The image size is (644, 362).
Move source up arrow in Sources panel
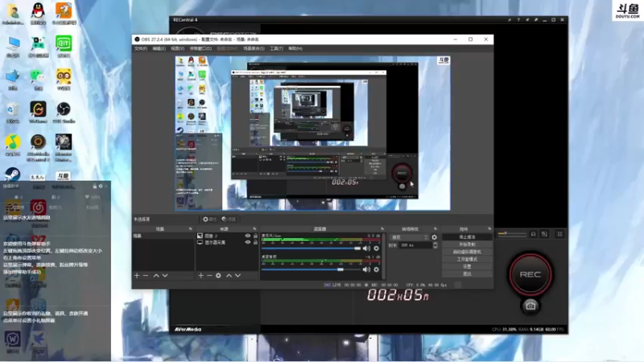point(229,275)
